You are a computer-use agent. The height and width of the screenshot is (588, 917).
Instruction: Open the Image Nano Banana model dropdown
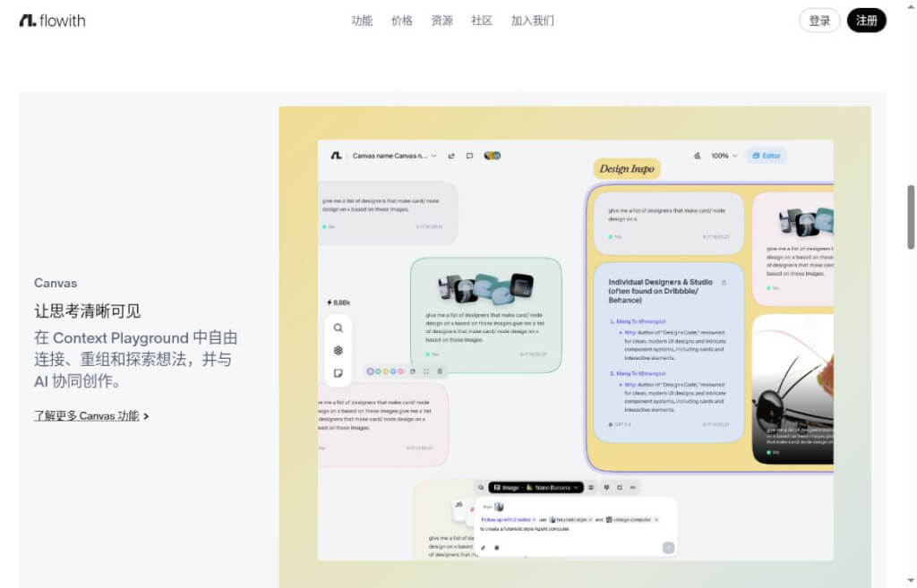[x=536, y=488]
